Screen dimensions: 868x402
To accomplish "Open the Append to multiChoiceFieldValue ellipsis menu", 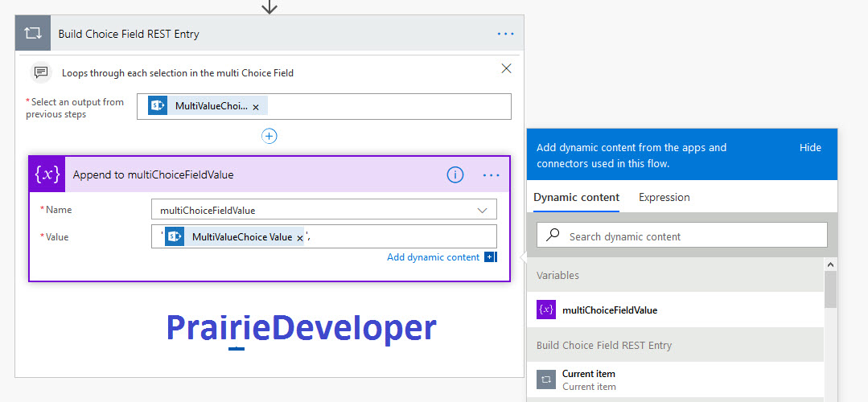I will coord(491,175).
